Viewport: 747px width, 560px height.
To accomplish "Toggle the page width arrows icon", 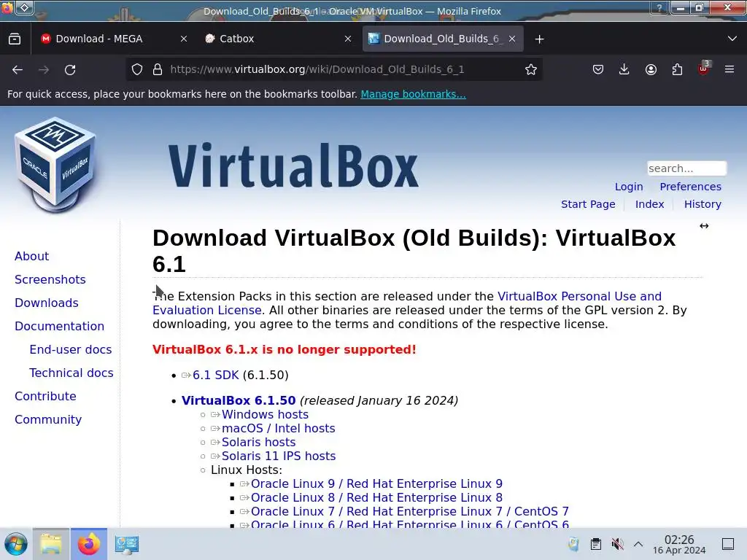I will pyautogui.click(x=704, y=226).
